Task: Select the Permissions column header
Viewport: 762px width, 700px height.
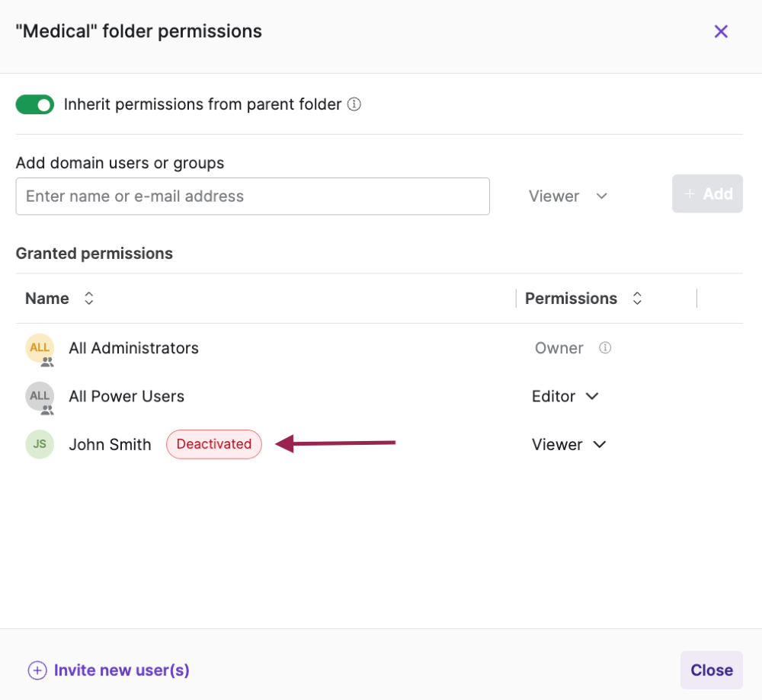Action: pyautogui.click(x=571, y=299)
